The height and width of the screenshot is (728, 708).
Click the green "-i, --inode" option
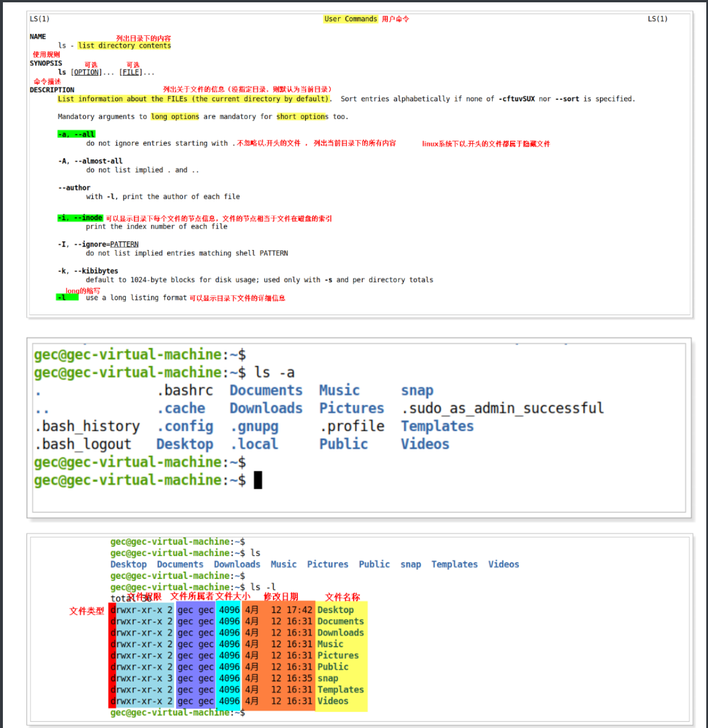pyautogui.click(x=80, y=218)
